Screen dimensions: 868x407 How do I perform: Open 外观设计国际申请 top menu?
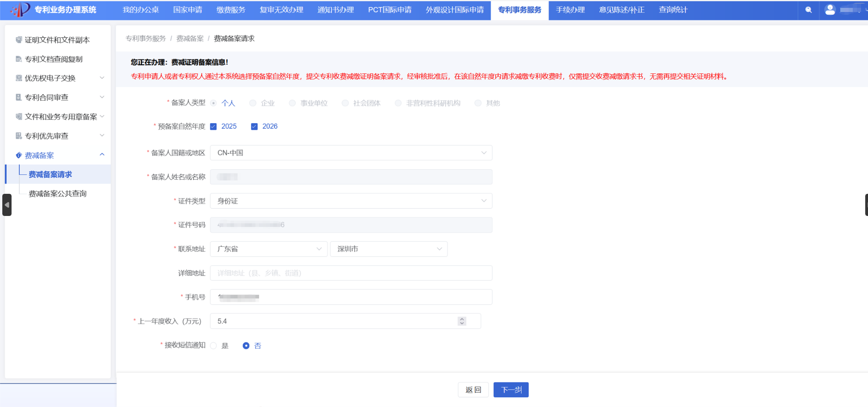(x=455, y=10)
